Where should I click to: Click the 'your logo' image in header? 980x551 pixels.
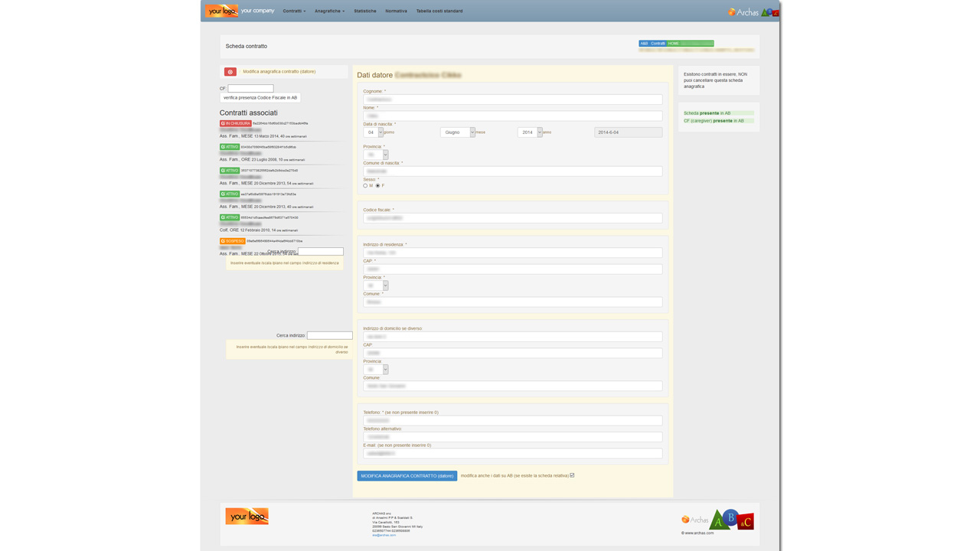pyautogui.click(x=221, y=11)
